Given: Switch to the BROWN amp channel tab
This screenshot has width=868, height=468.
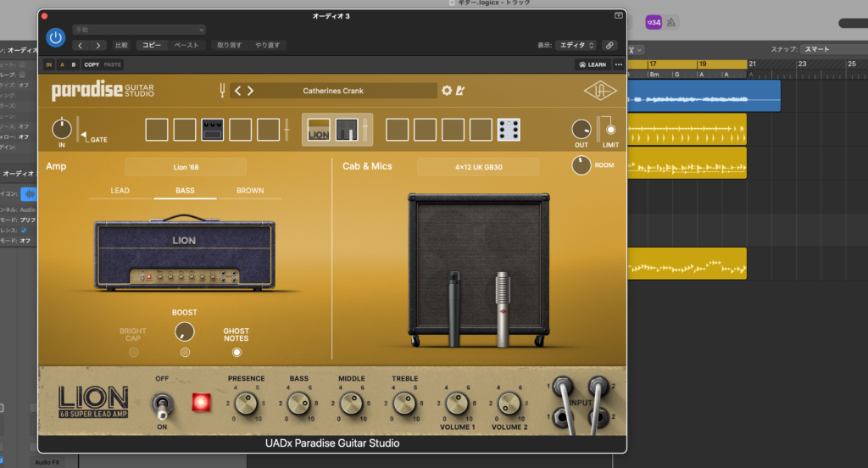Looking at the screenshot, I should [x=250, y=191].
